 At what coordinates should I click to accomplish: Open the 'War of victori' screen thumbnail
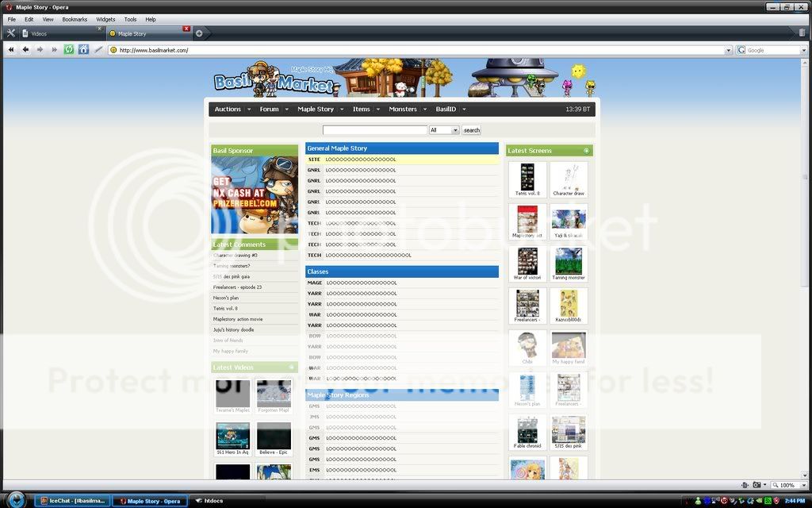[527, 261]
